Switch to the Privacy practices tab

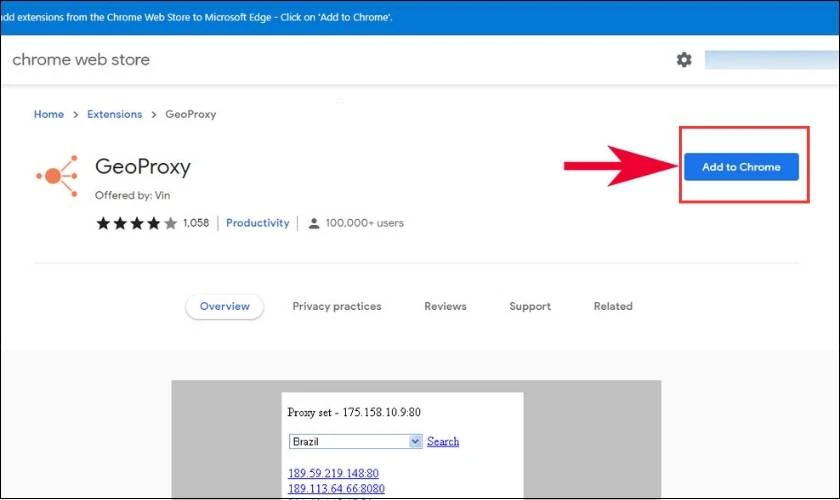point(337,307)
